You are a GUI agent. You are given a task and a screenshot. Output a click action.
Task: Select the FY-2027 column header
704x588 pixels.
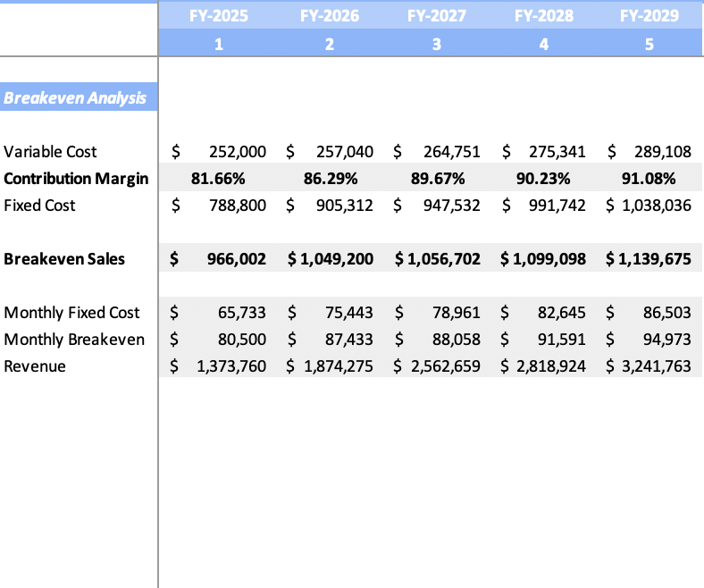pos(436,16)
